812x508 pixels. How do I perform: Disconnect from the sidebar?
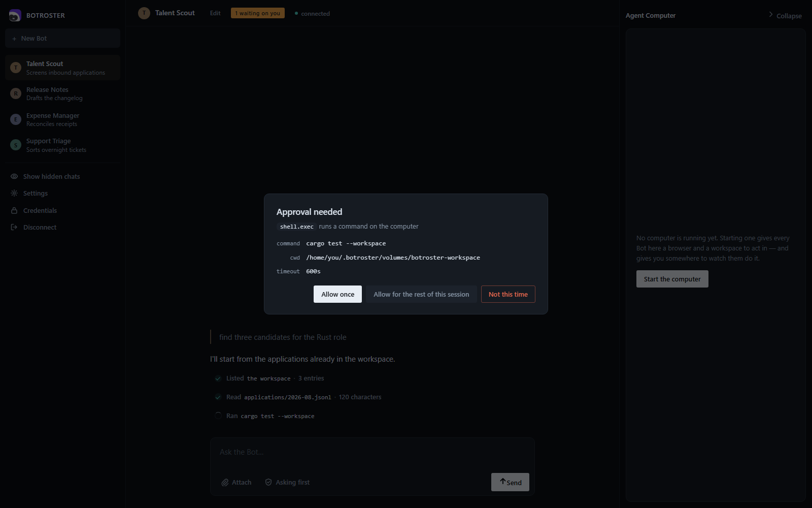[x=62, y=227]
